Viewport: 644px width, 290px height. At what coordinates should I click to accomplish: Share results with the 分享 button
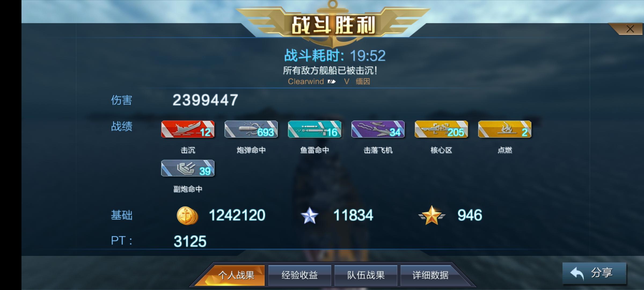pyautogui.click(x=594, y=273)
